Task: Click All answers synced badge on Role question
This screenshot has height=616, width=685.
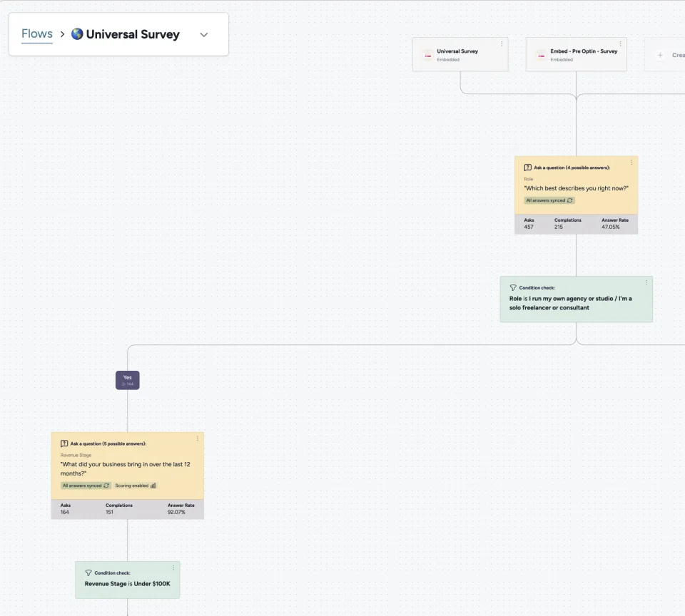Action: coord(549,200)
